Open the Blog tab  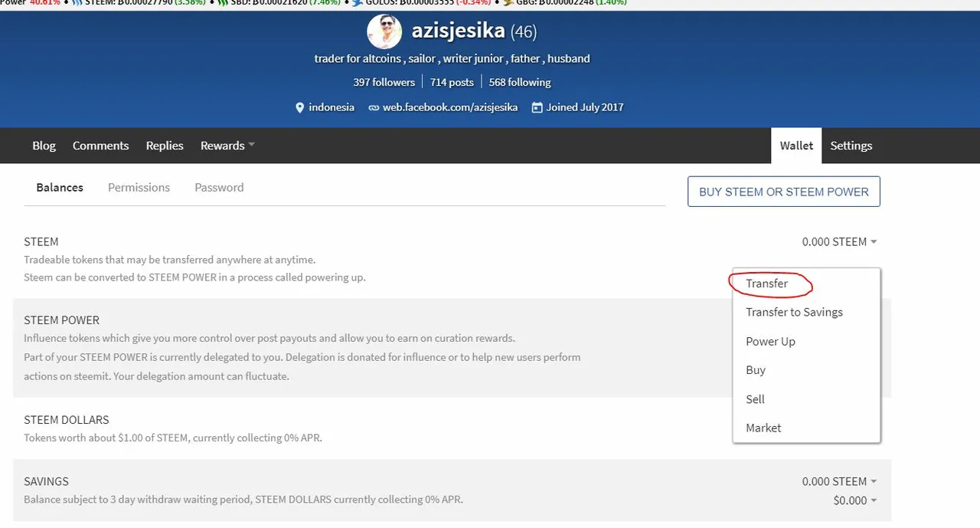coord(44,146)
